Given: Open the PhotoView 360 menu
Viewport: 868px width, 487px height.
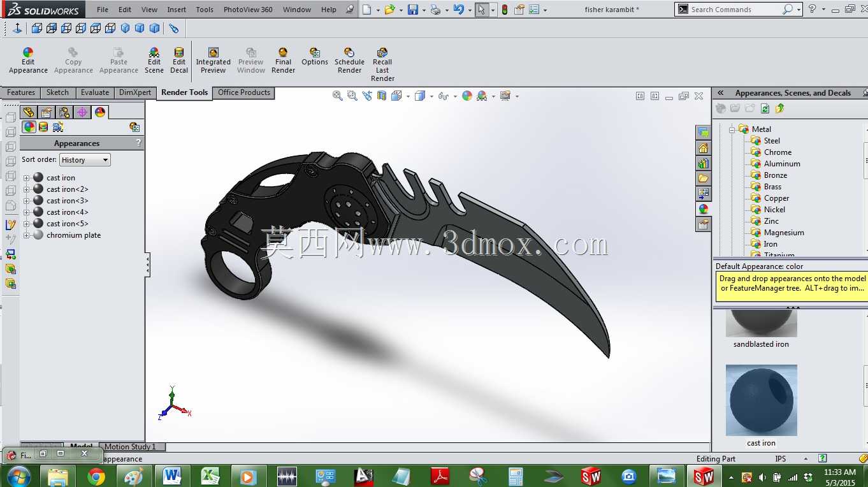Looking at the screenshot, I should click(248, 10).
